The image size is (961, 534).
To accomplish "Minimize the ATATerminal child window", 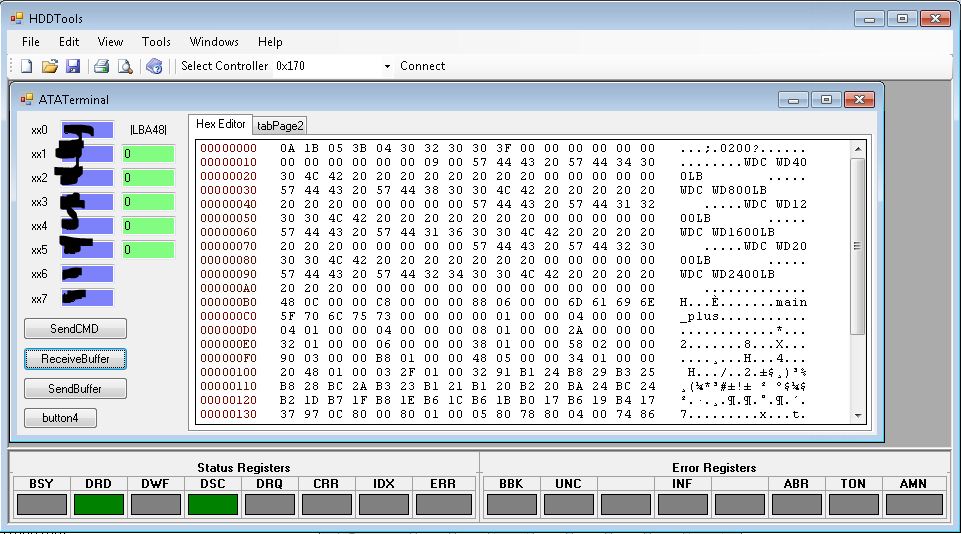I will [793, 100].
